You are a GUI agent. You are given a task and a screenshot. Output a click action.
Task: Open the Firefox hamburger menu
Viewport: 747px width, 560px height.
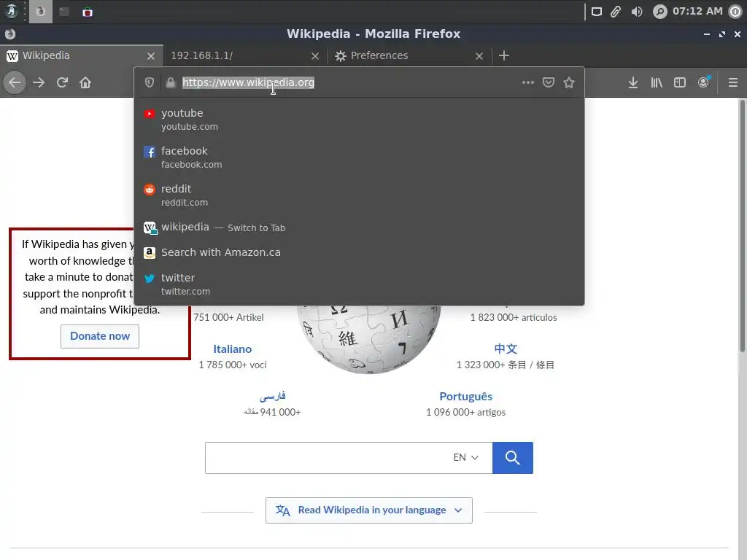pyautogui.click(x=733, y=82)
